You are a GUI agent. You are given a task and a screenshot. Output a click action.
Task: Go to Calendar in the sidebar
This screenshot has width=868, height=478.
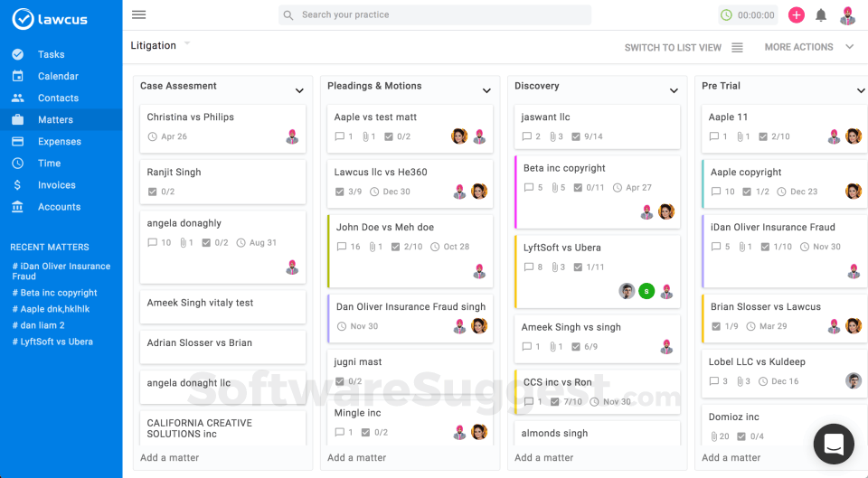pyautogui.click(x=58, y=77)
